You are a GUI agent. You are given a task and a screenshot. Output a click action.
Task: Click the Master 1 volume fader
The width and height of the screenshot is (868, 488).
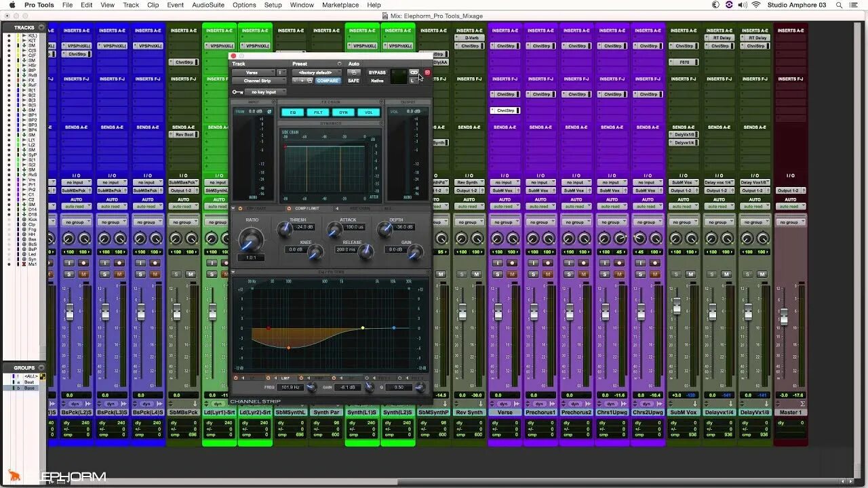click(783, 317)
